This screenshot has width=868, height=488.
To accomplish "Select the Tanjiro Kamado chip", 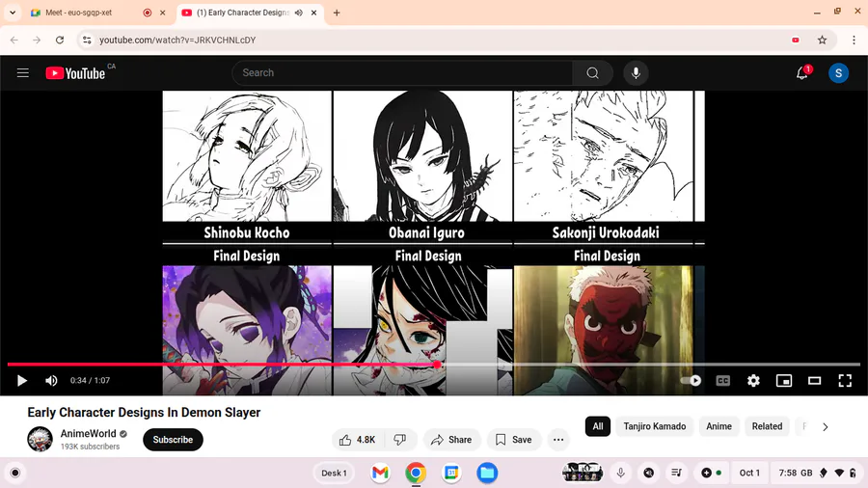I will 654,426.
